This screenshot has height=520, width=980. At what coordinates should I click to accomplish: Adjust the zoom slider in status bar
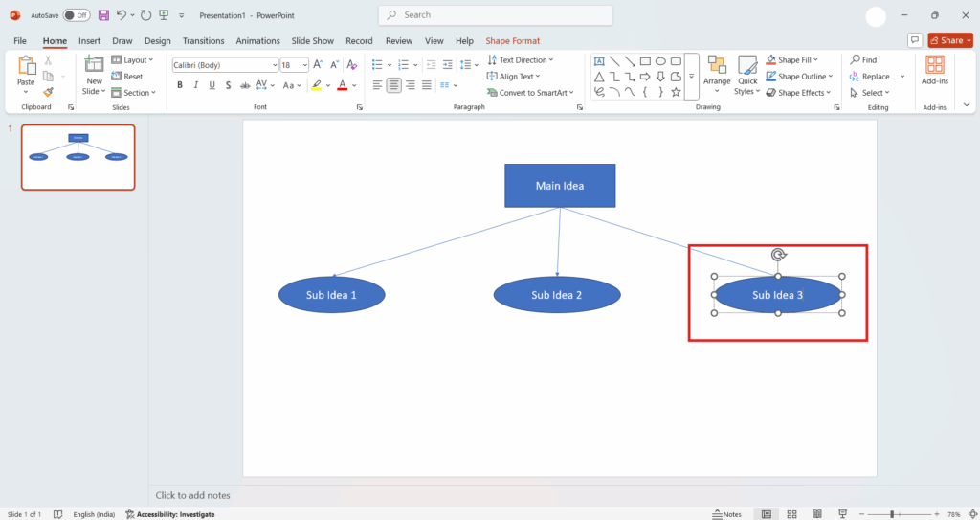[892, 514]
